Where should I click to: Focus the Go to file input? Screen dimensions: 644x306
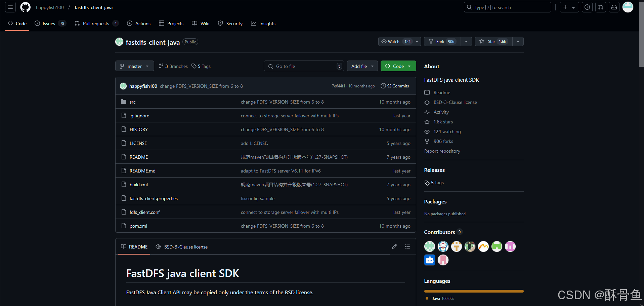pos(304,66)
